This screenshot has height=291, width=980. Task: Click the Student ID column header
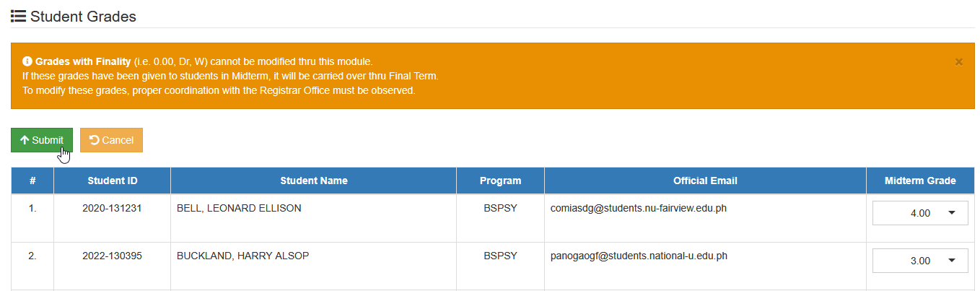point(113,181)
